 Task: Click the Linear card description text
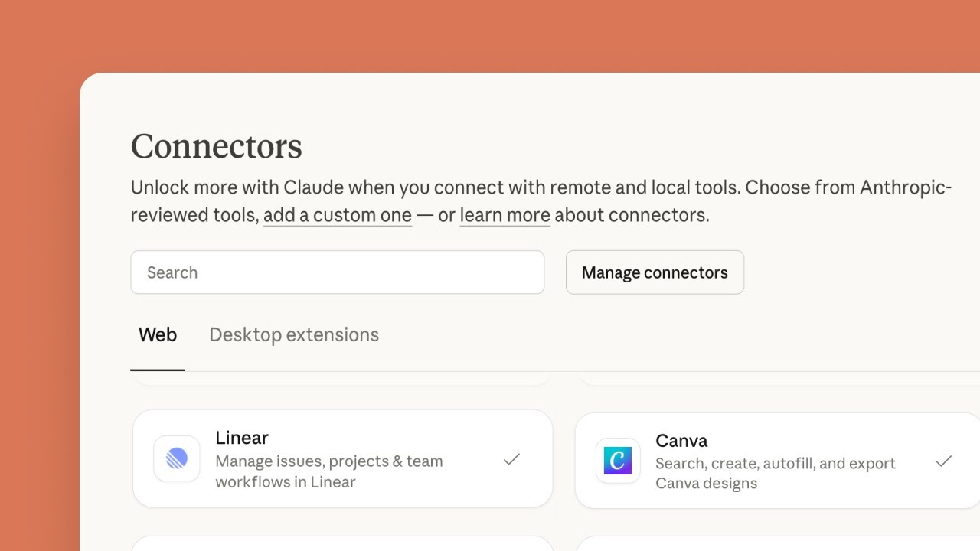point(329,471)
